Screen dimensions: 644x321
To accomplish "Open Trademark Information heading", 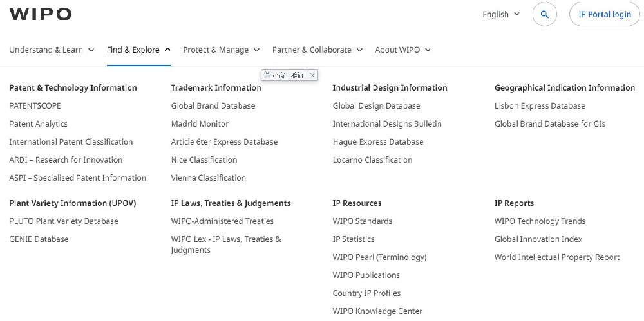I will click(x=216, y=88).
